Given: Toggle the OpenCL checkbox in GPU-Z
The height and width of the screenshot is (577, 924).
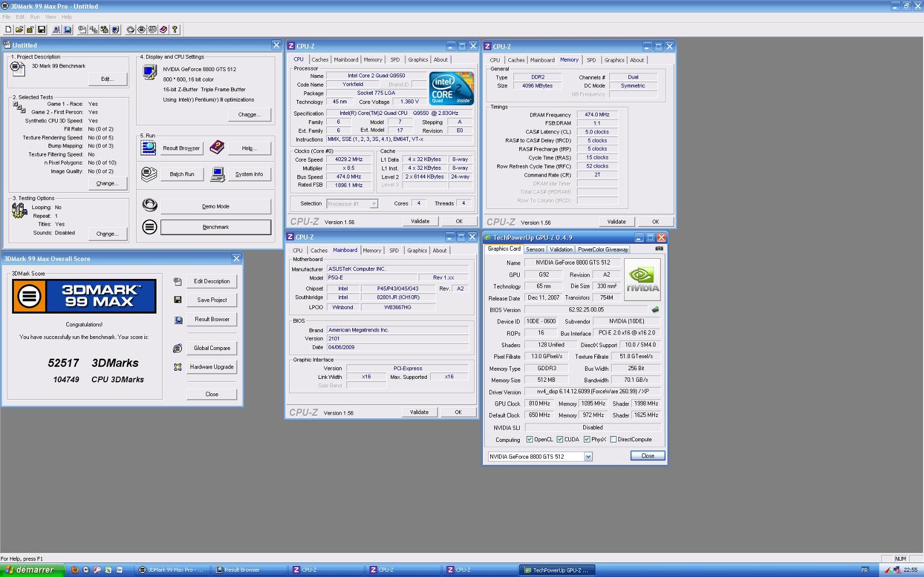Looking at the screenshot, I should [x=529, y=439].
